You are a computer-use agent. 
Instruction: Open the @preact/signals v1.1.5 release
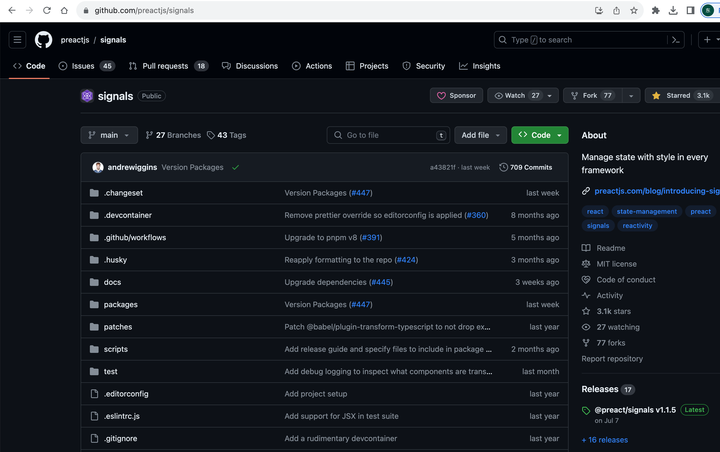(x=635, y=410)
